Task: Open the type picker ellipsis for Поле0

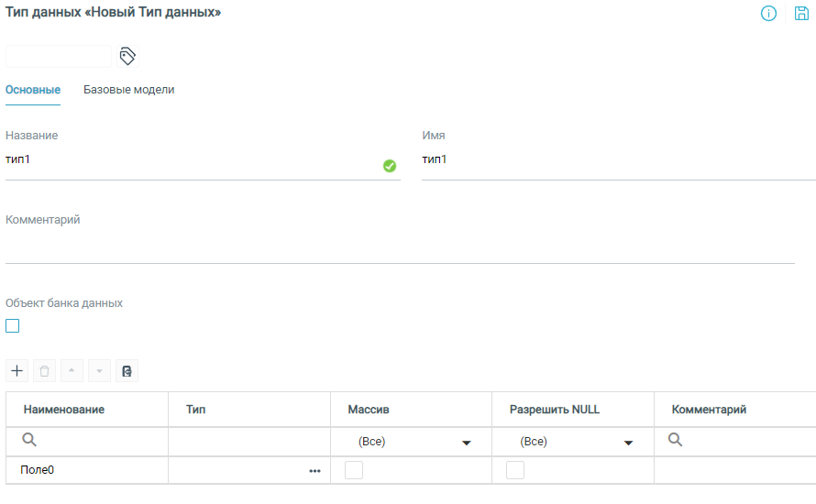Action: (314, 471)
